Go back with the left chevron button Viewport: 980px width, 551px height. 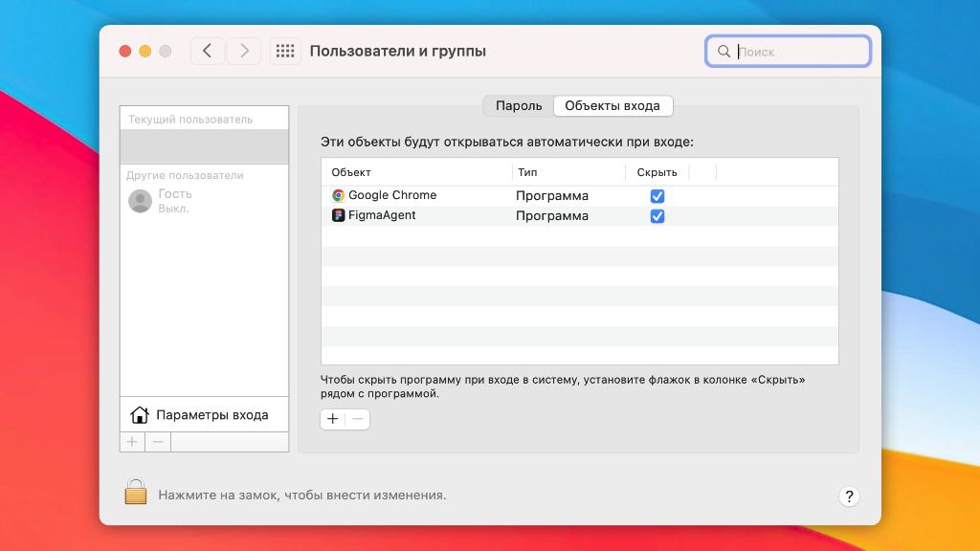[x=208, y=52]
